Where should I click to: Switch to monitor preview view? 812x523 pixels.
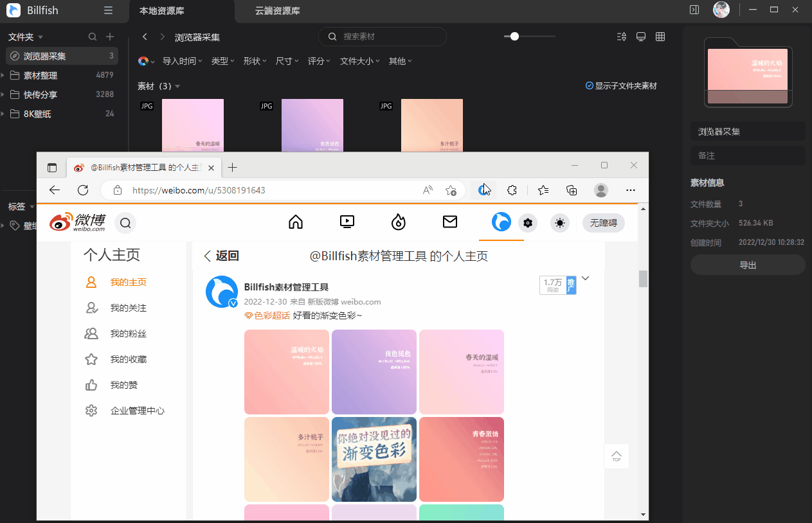[x=640, y=37]
